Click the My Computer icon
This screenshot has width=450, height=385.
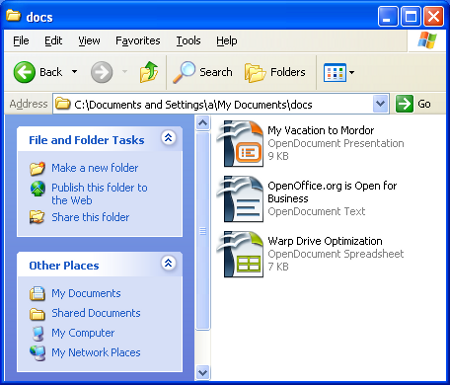(38, 333)
